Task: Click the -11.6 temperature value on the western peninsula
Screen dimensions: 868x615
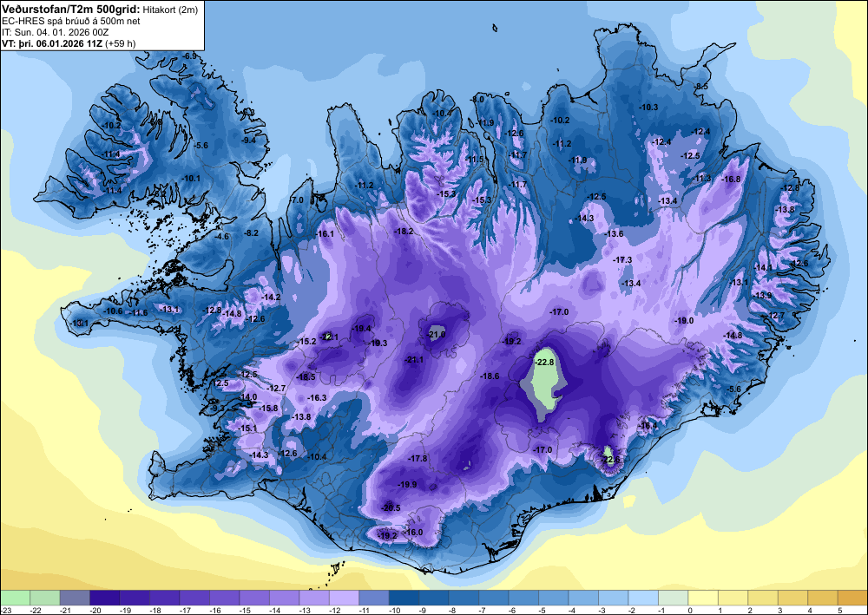Action: coord(138,313)
